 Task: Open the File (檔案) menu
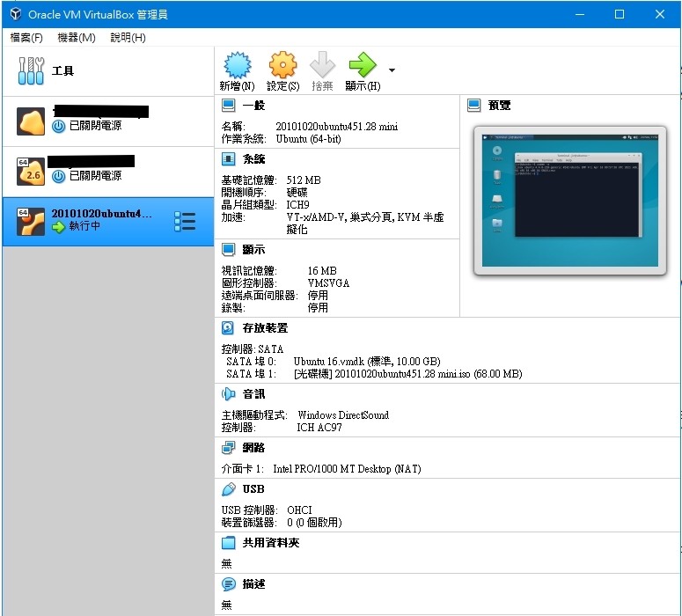[x=26, y=38]
